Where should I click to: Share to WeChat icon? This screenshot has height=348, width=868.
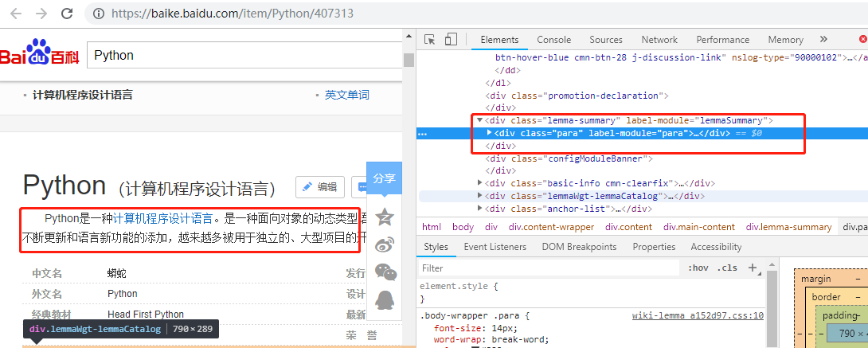385,272
